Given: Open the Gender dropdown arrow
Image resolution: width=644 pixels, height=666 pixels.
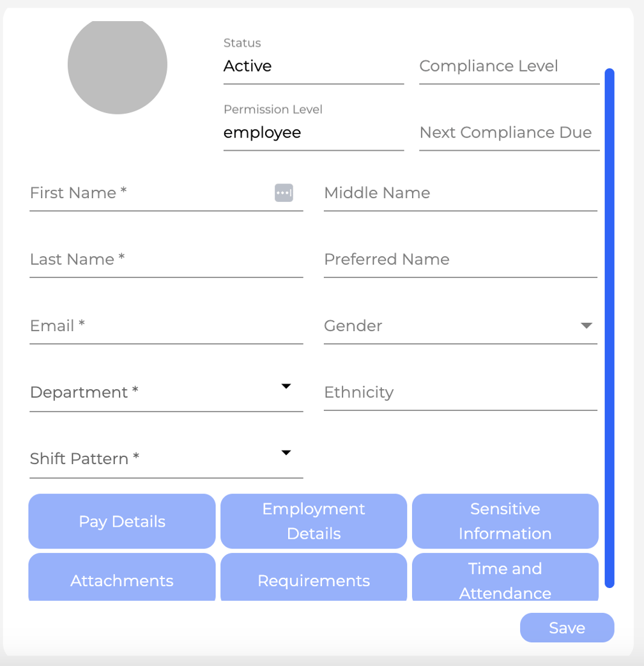Looking at the screenshot, I should [x=586, y=325].
